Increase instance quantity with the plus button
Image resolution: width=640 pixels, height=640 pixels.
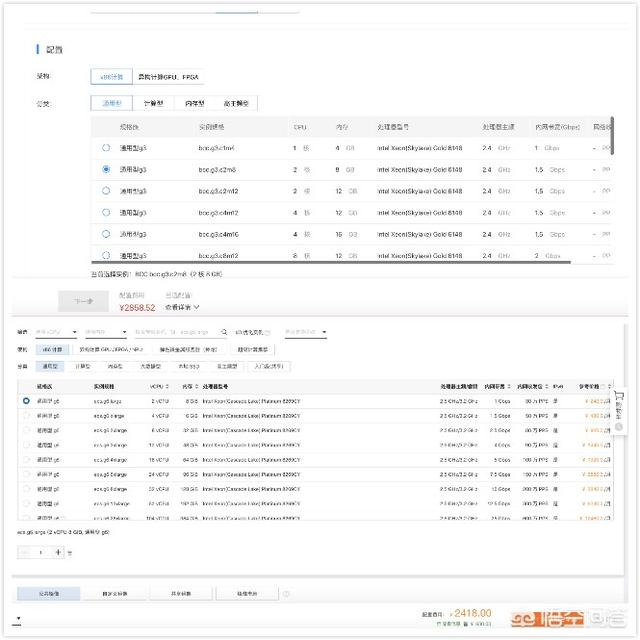[58, 552]
